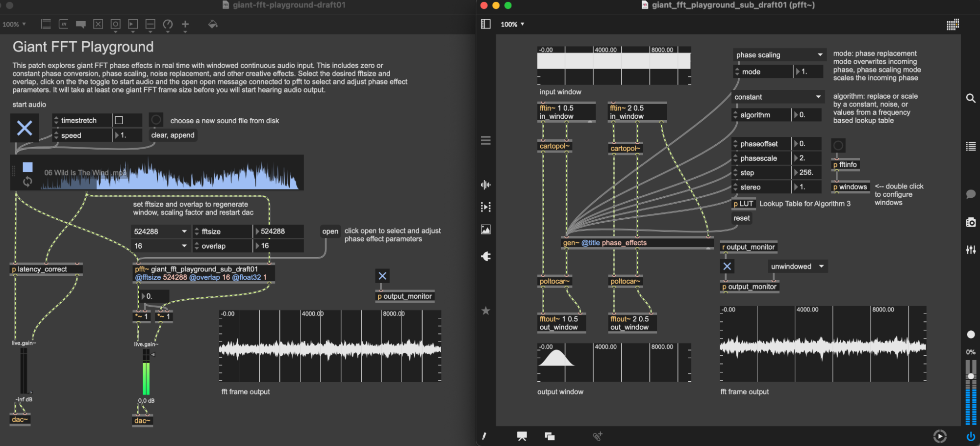
Task: Open the search panel with magnifier icon
Action: pyautogui.click(x=970, y=98)
